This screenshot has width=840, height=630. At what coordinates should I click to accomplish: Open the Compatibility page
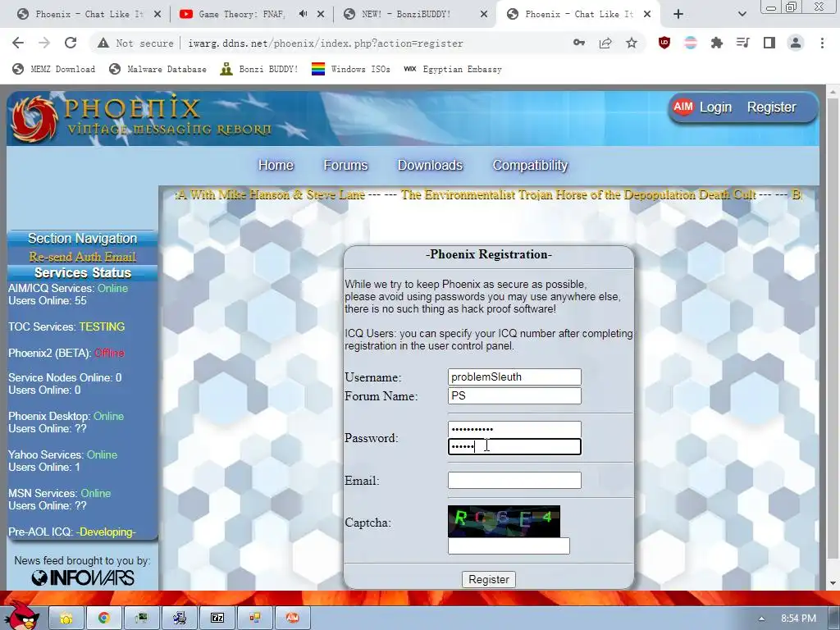(530, 165)
